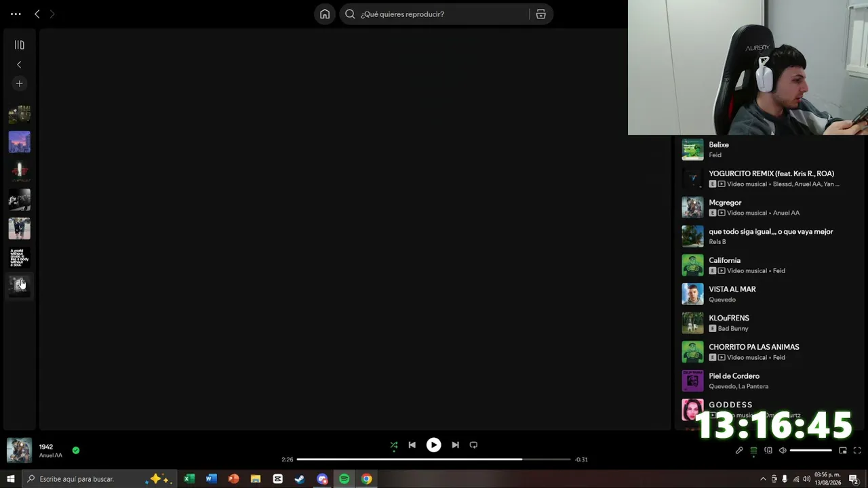The width and height of the screenshot is (868, 488).
Task: Switch the player to full screen
Action: (x=857, y=451)
